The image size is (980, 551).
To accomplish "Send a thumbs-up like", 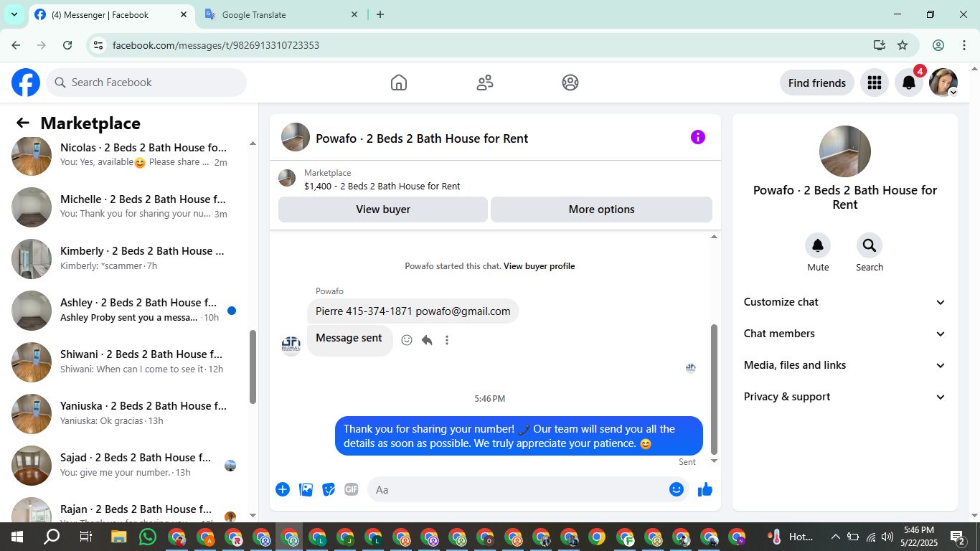I will (705, 489).
